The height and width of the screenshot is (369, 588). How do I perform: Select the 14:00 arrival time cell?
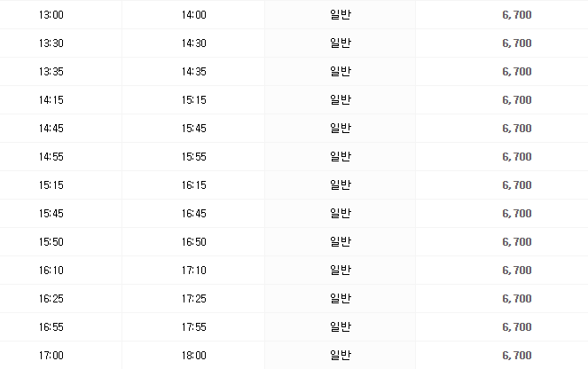pyautogui.click(x=193, y=15)
